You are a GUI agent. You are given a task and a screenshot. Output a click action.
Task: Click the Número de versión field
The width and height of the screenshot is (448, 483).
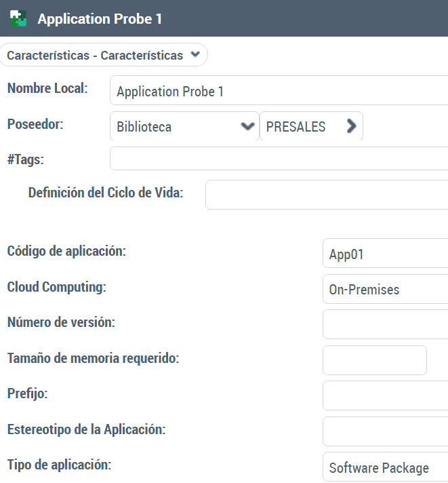pos(385,324)
